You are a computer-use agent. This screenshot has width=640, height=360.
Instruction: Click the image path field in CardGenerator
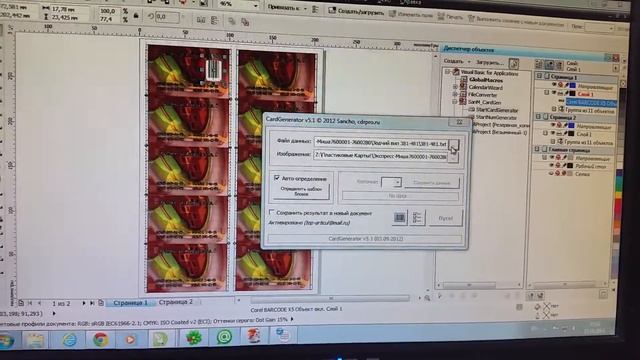point(380,156)
